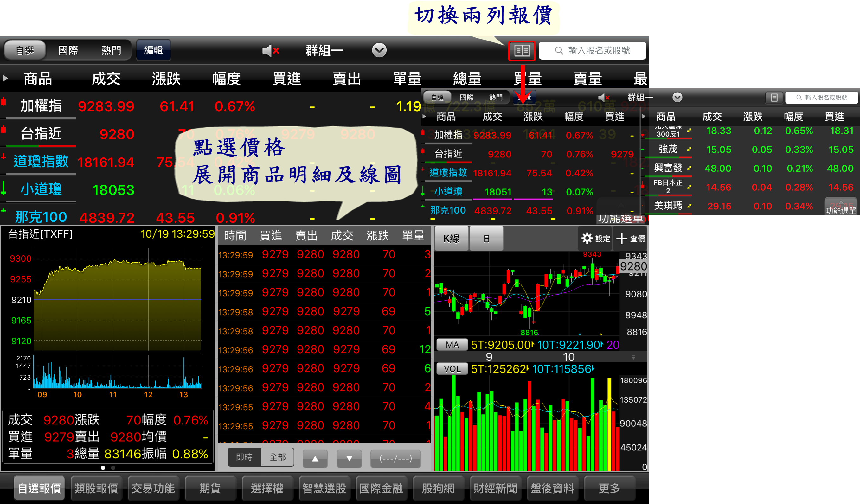
Task: Unmute the speaker icon in main toolbar
Action: [x=271, y=51]
